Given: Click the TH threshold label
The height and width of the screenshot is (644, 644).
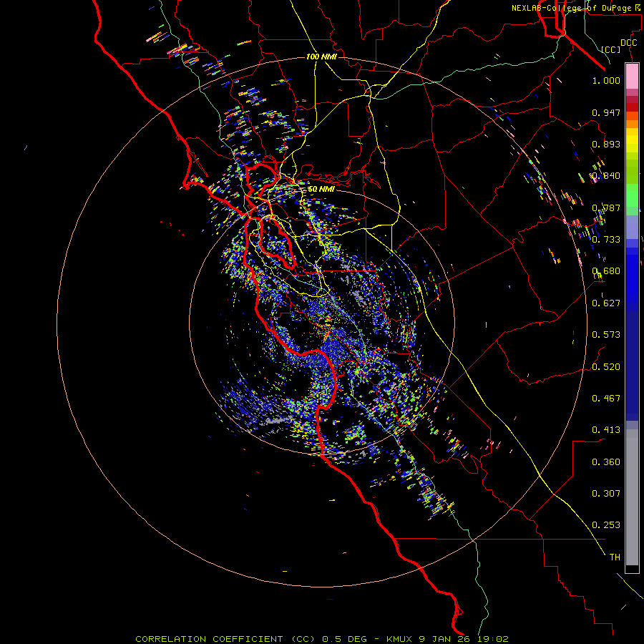Looking at the screenshot, I should click(x=615, y=557).
